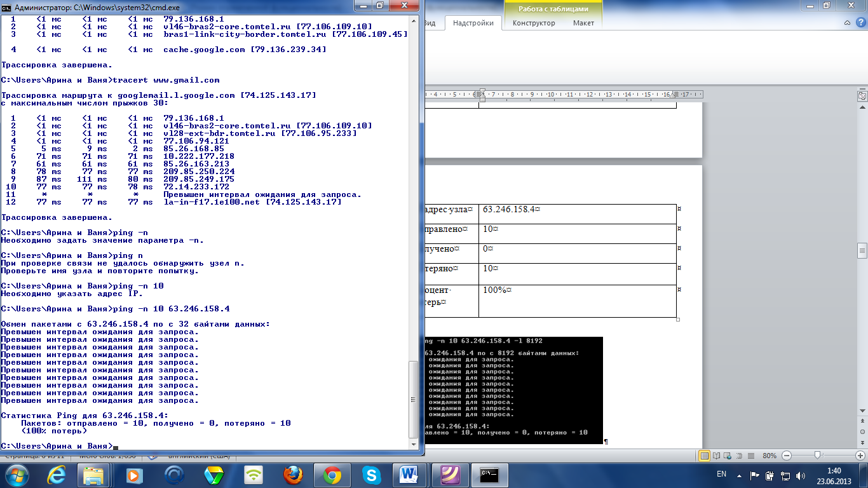Image resolution: width=868 pixels, height=488 pixels.
Task: Click clock showing 1:40 23.06.2013
Action: 834,475
